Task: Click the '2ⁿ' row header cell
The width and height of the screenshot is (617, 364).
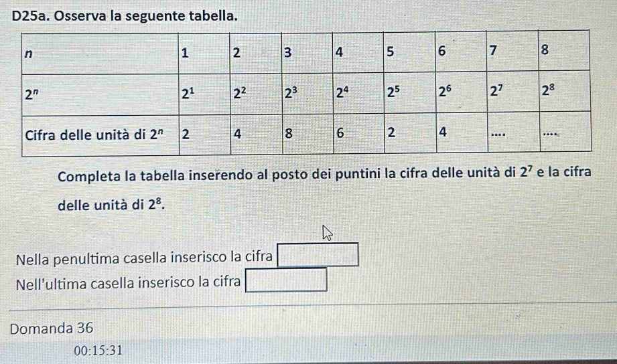Action: (31, 94)
